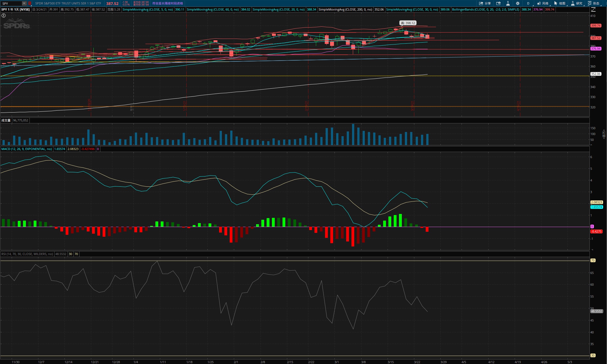Click the 范围:5.28 range value

[x=114, y=9]
